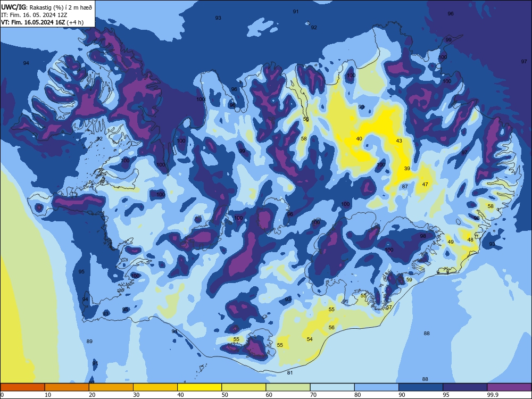Click the humidity value 40 on the map
Viewport: 532px width, 399px height.
pyautogui.click(x=359, y=138)
